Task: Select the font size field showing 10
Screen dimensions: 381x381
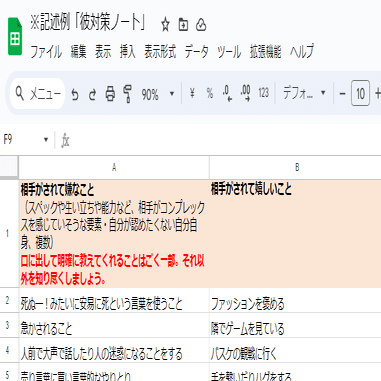Action: tap(360, 93)
